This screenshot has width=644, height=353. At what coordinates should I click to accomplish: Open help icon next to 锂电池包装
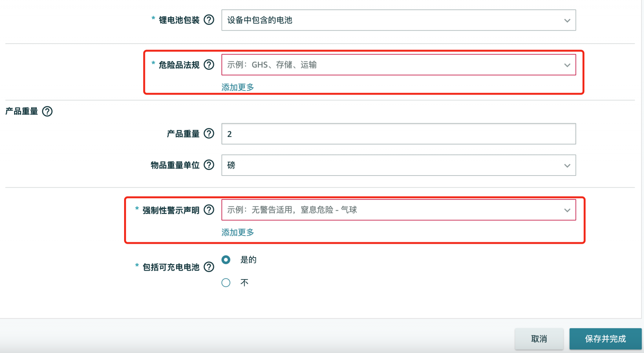point(209,20)
